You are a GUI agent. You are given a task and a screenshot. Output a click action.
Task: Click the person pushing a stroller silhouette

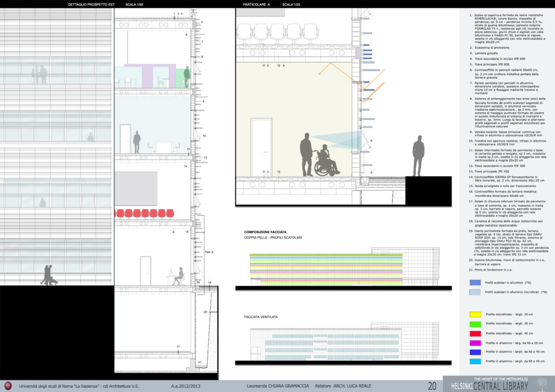(x=49, y=275)
